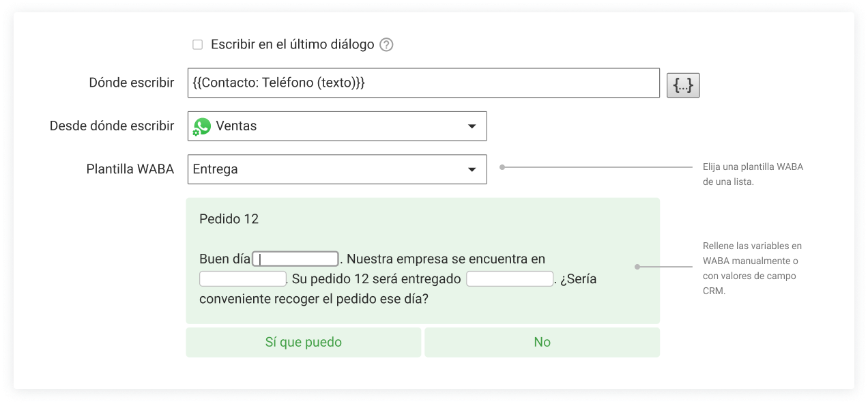Image resolution: width=868 pixels, height=404 pixels.
Task: Click the 'Escribir en el último diálogo' label
Action: pyautogui.click(x=292, y=45)
